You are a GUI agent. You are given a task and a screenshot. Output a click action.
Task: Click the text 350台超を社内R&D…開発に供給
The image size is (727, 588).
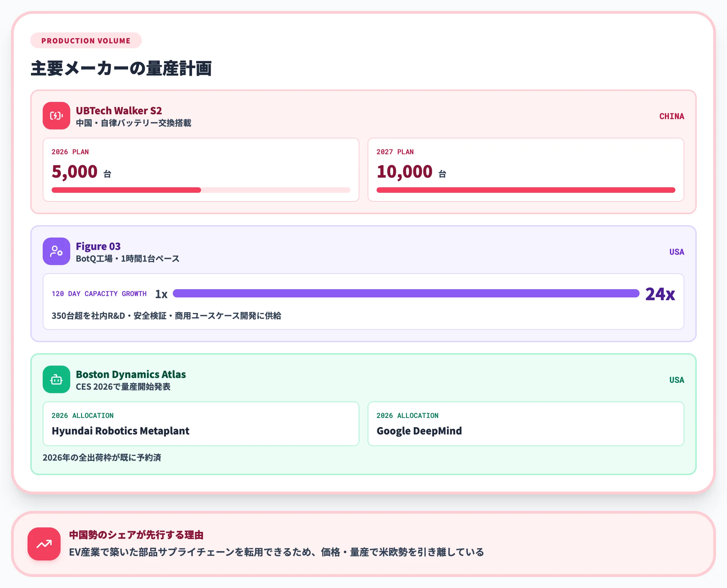click(166, 316)
